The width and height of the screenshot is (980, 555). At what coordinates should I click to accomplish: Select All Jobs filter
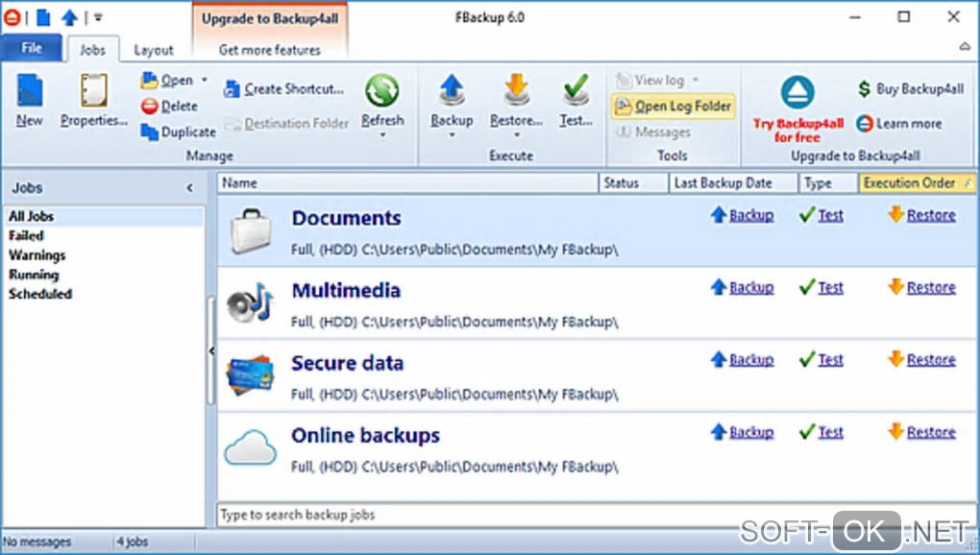coord(103,217)
